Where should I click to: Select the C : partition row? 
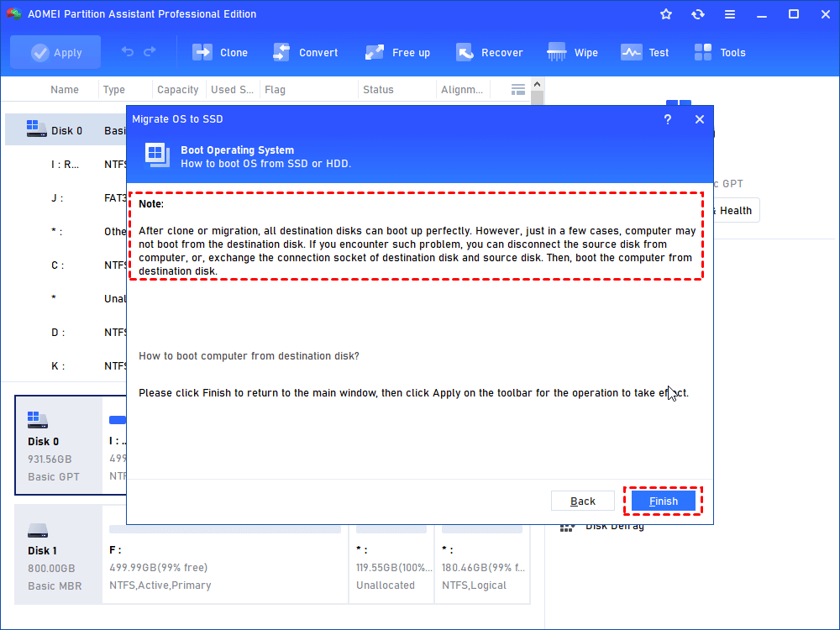[x=66, y=265]
